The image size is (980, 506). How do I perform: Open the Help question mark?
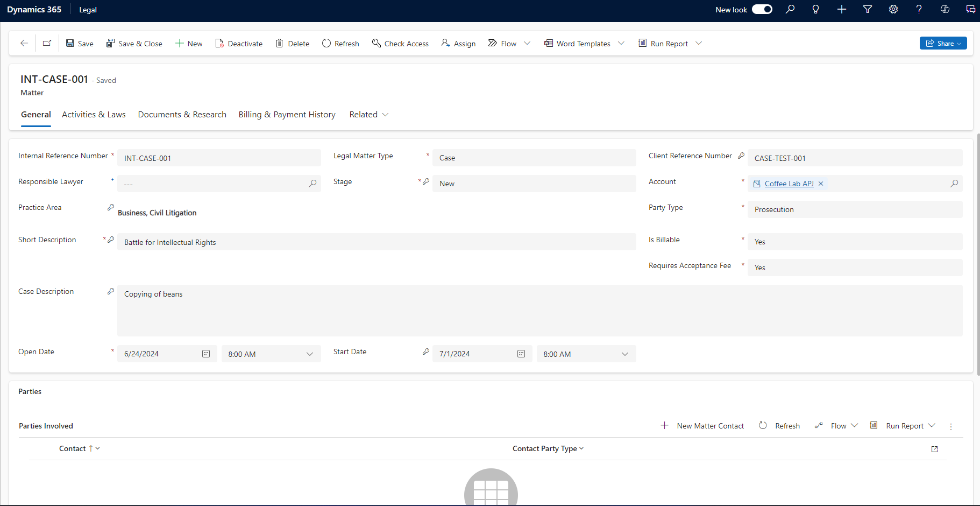[x=919, y=9]
